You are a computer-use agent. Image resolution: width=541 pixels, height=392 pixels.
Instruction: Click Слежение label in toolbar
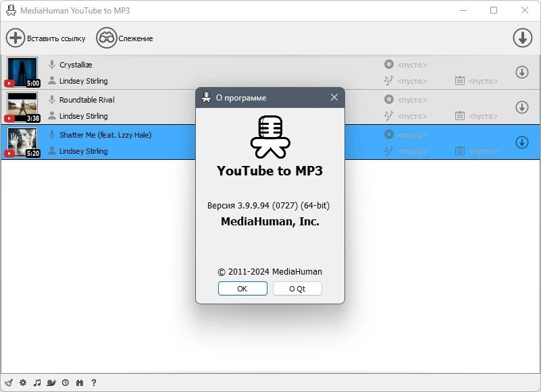coord(136,38)
